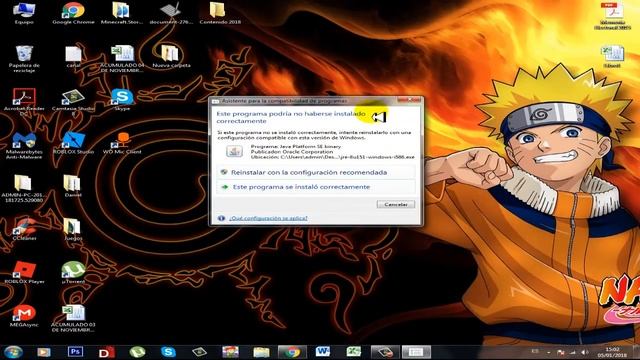This screenshot has height=360, width=640.
Task: Open Microsoft Word from taskbar
Action: click(322, 352)
